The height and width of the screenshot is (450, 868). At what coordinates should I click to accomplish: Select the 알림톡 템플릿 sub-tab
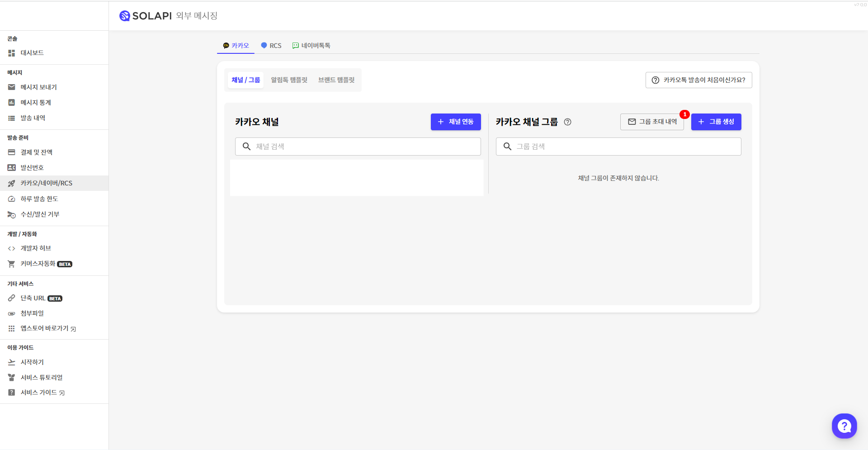pos(289,80)
